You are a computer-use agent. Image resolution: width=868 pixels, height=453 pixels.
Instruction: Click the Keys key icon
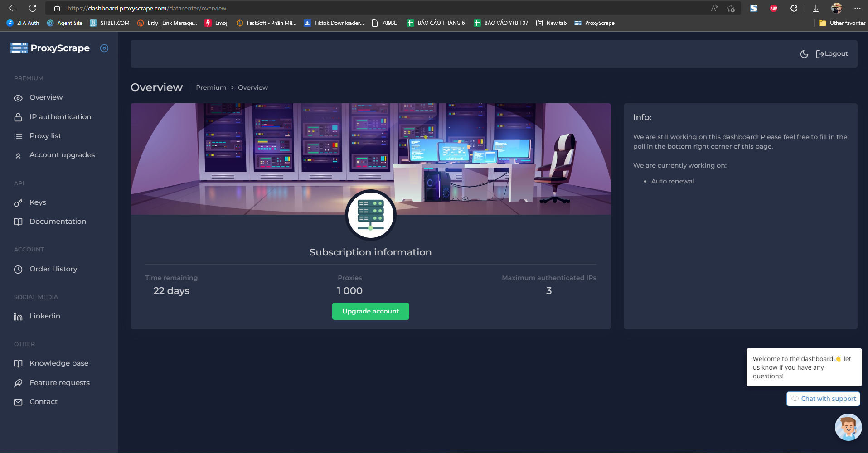click(x=18, y=203)
